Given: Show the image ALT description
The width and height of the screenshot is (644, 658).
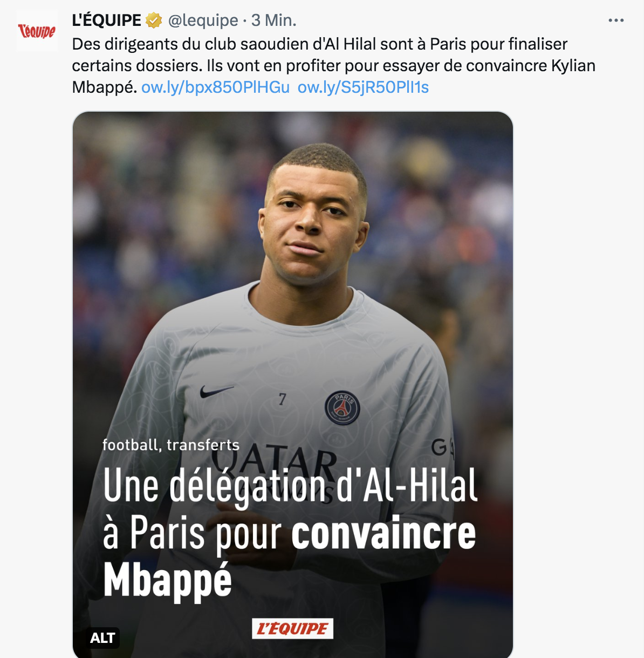Looking at the screenshot, I should pos(102,638).
